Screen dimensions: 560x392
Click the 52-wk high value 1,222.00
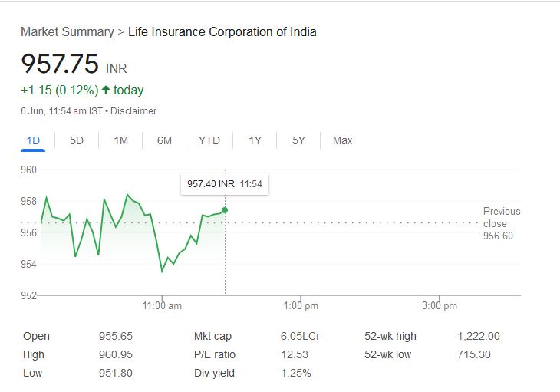478,336
